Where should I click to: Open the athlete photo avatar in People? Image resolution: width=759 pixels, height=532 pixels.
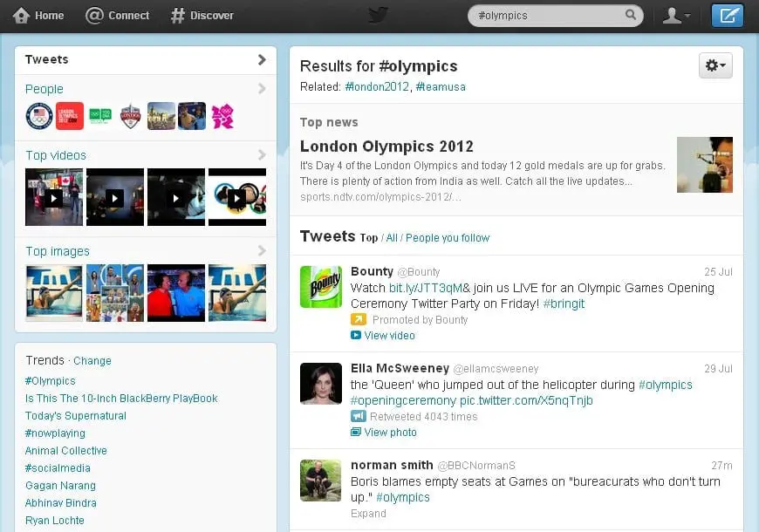(192, 116)
